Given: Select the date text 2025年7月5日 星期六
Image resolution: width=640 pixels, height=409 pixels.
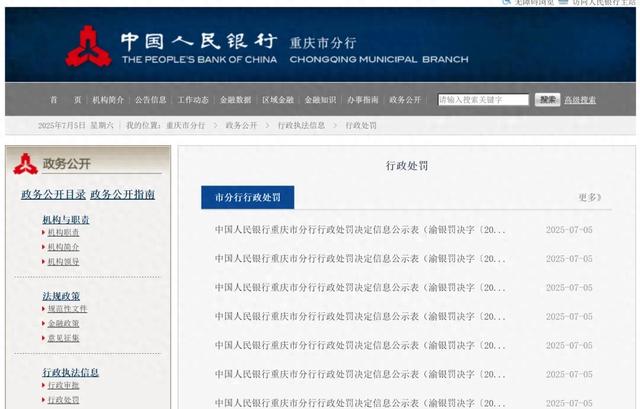Looking at the screenshot, I should coord(76,125).
